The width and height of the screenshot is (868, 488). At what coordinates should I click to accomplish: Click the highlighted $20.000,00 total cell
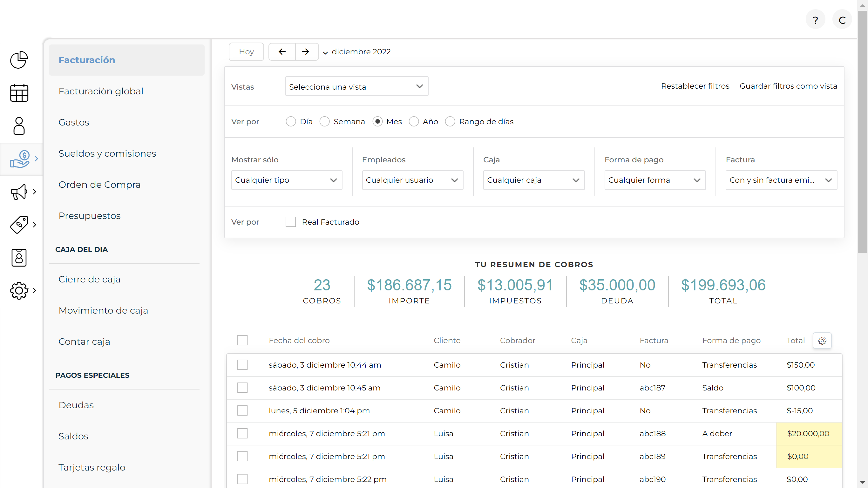[x=809, y=433]
